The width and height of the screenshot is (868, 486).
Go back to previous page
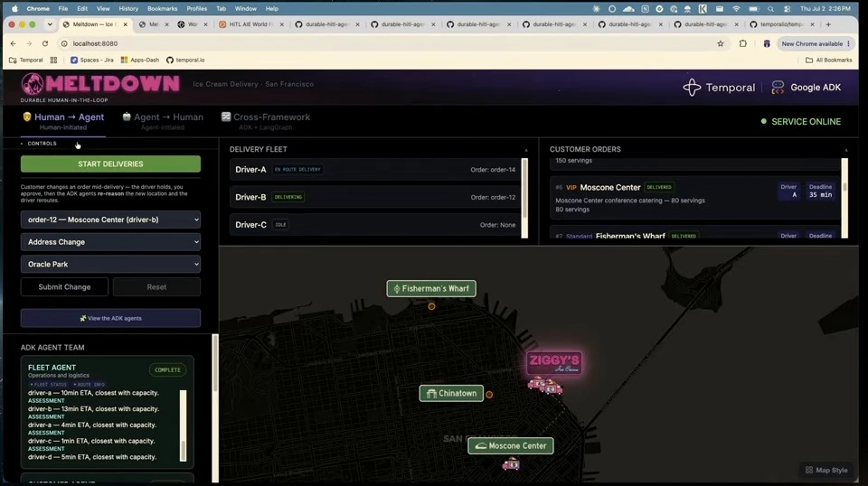(x=14, y=43)
